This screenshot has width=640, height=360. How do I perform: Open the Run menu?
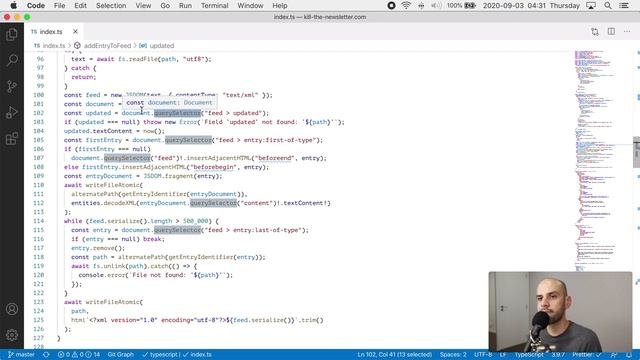point(185,5)
